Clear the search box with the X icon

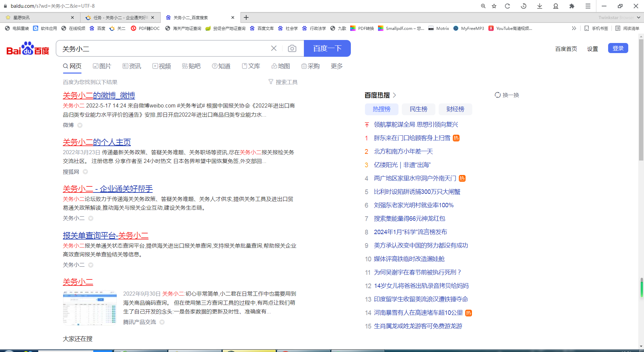click(x=274, y=48)
